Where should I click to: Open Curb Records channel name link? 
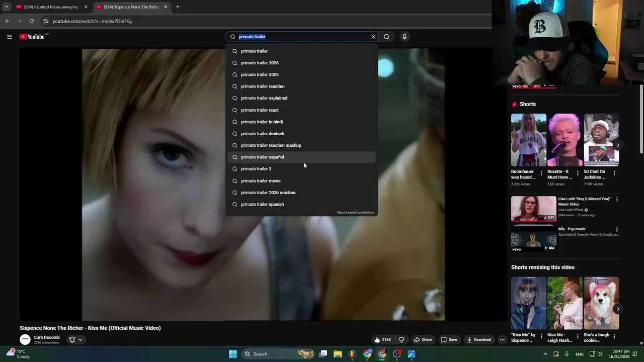pyautogui.click(x=47, y=337)
